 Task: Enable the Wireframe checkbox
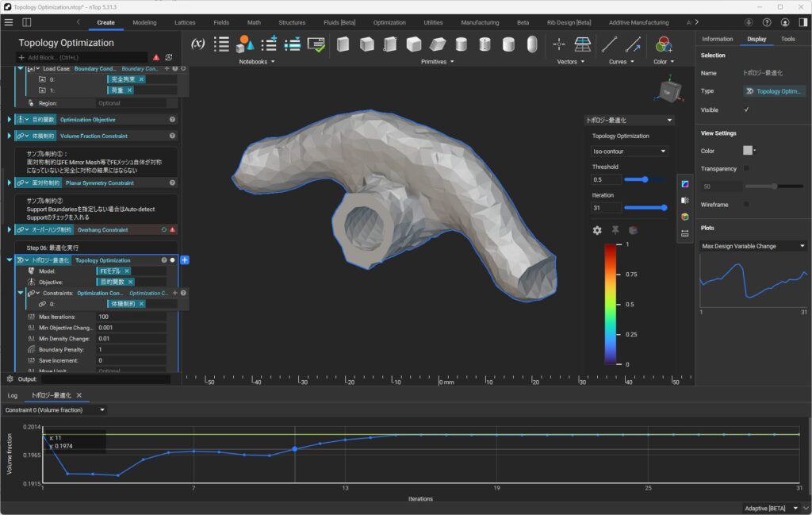click(746, 205)
